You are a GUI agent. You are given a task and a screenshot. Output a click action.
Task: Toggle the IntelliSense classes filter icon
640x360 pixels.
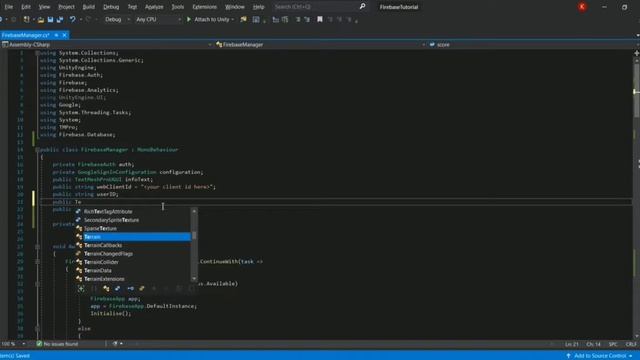tap(106, 289)
